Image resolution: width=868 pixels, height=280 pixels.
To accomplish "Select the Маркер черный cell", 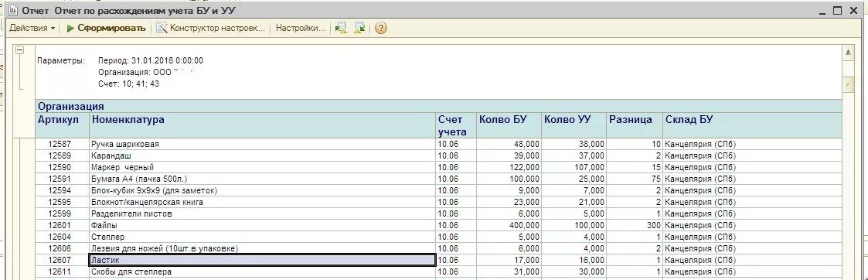I will click(x=263, y=167).
